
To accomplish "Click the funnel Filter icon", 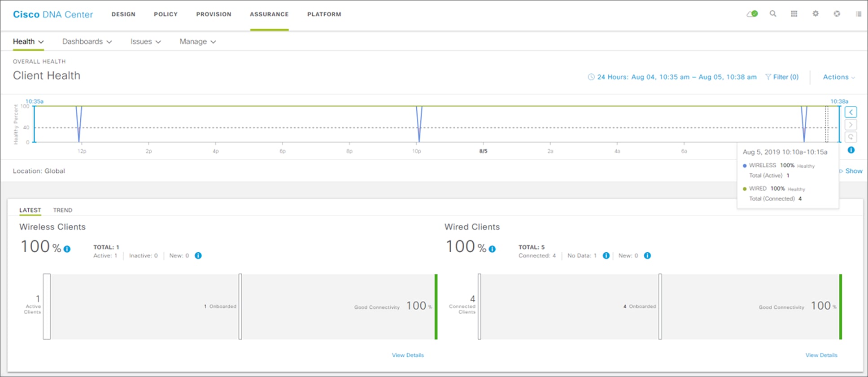I will tap(768, 77).
